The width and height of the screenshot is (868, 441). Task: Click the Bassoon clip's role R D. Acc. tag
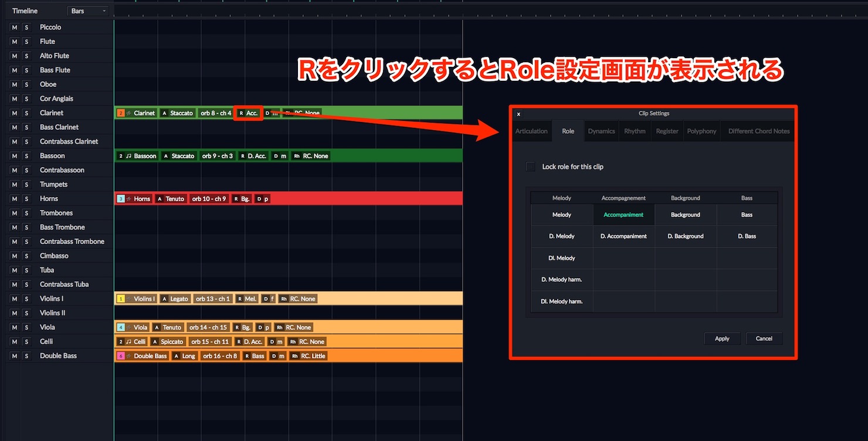click(253, 156)
